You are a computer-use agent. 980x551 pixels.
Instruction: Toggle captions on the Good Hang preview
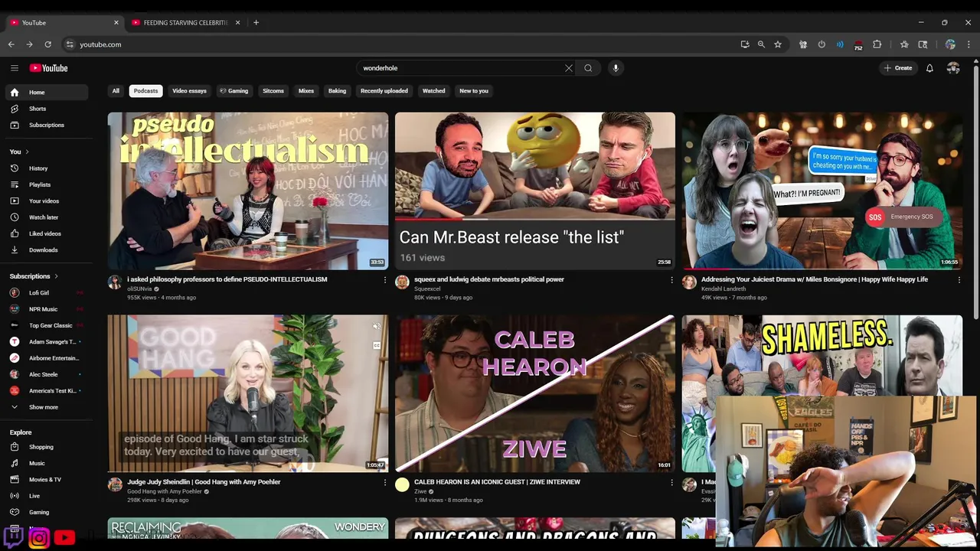pyautogui.click(x=377, y=346)
